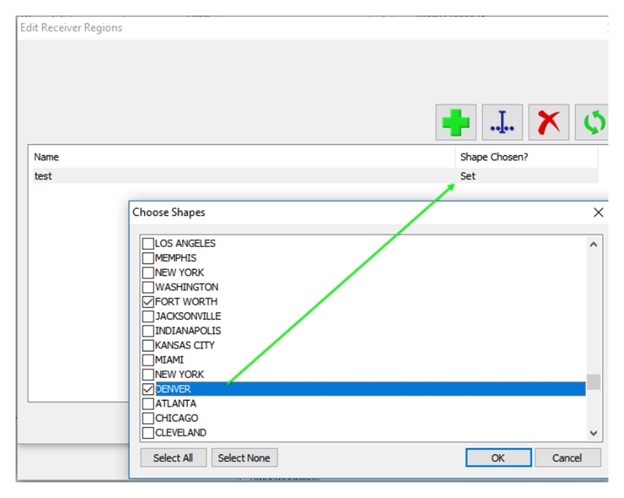Click the rename region icon with blue cursor
Viewport: 624px width, 498px height.
click(502, 122)
